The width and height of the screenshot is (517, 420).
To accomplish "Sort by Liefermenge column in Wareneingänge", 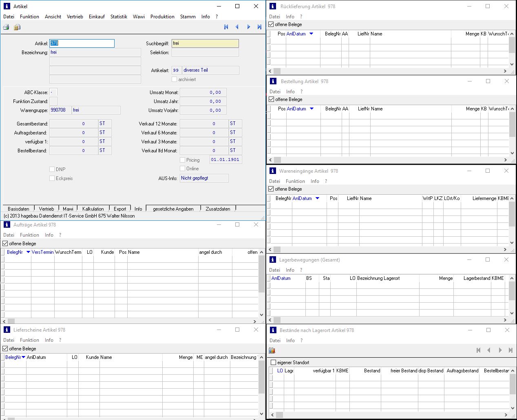I will coord(484,198).
